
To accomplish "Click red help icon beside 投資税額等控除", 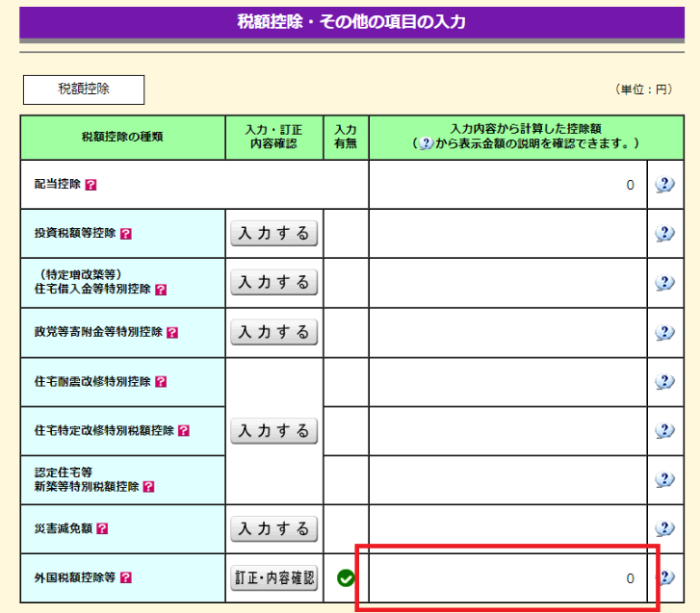I will coord(126,234).
